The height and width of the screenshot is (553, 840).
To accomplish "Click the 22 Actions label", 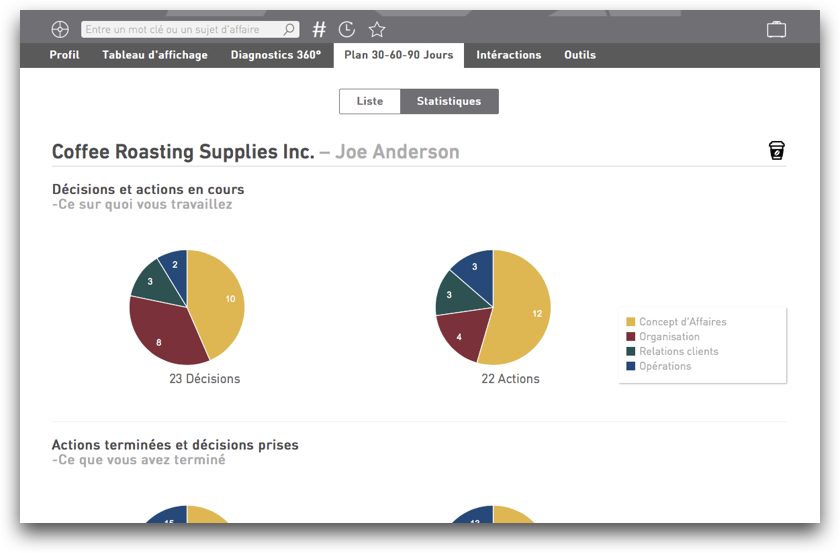I will pyautogui.click(x=511, y=379).
